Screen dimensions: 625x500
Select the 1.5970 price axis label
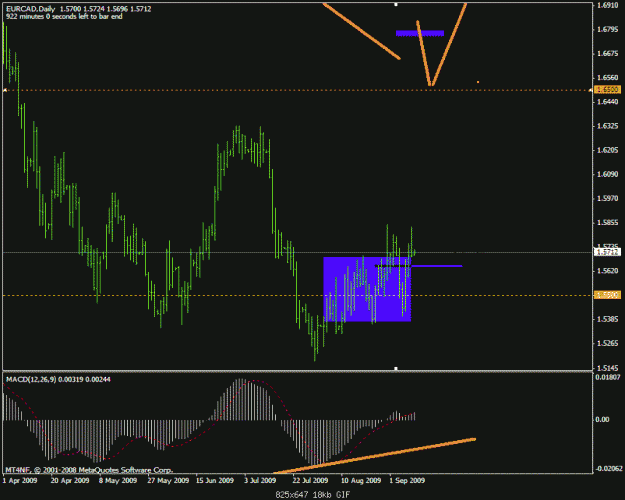tap(607, 199)
